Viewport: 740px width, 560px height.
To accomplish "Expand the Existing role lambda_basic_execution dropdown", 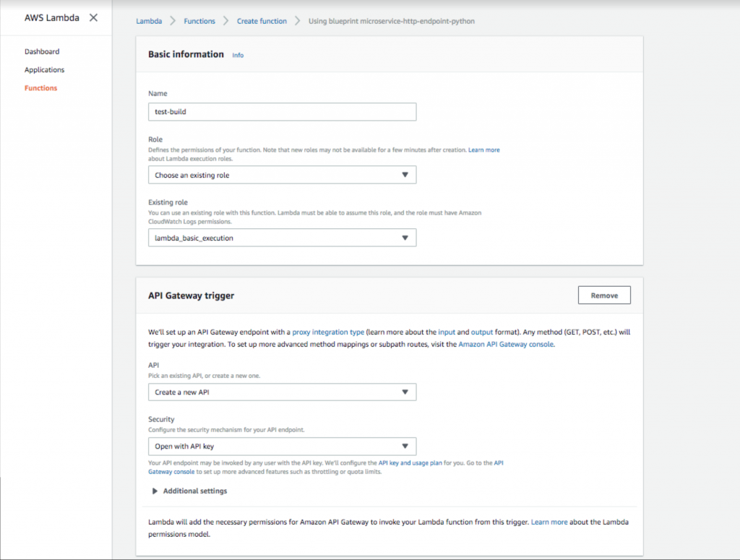I will coord(282,238).
